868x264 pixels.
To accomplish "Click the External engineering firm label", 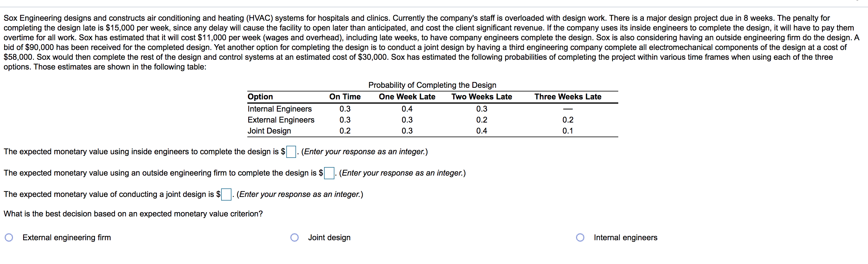I will (66, 237).
